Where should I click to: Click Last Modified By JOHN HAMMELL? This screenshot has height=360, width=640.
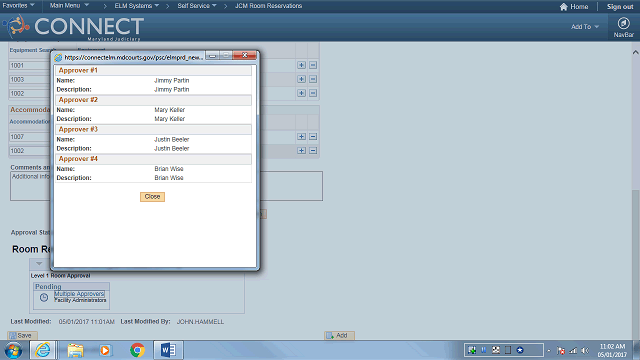(x=200, y=322)
